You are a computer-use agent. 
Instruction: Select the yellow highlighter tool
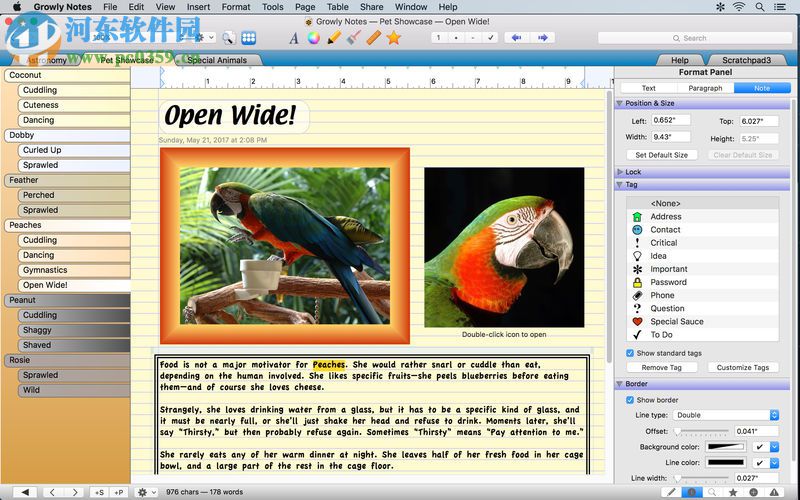[334, 38]
